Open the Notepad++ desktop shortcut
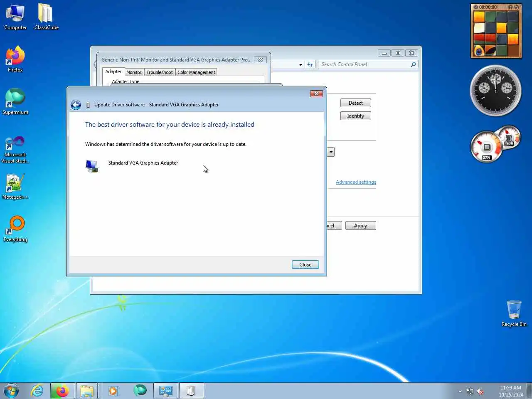This screenshot has width=532, height=399. (15, 187)
